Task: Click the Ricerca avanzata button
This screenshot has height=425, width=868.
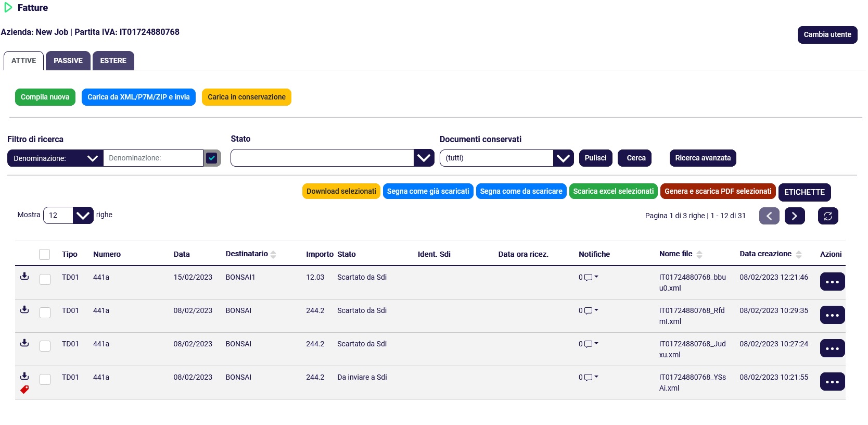Action: pyautogui.click(x=703, y=158)
